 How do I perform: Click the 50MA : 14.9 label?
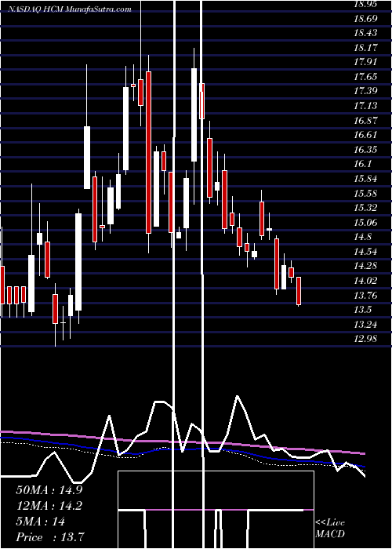tap(49, 490)
